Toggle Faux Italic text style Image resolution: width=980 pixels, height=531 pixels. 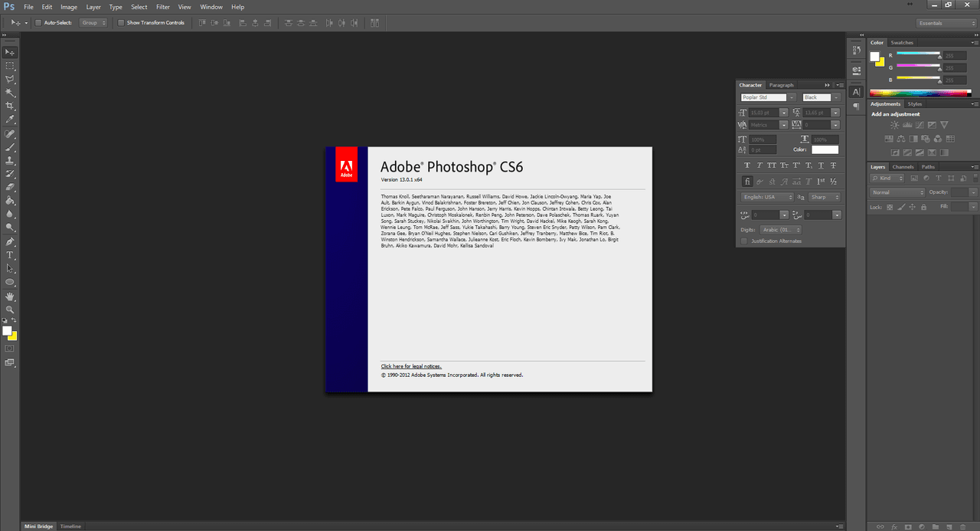[759, 166]
